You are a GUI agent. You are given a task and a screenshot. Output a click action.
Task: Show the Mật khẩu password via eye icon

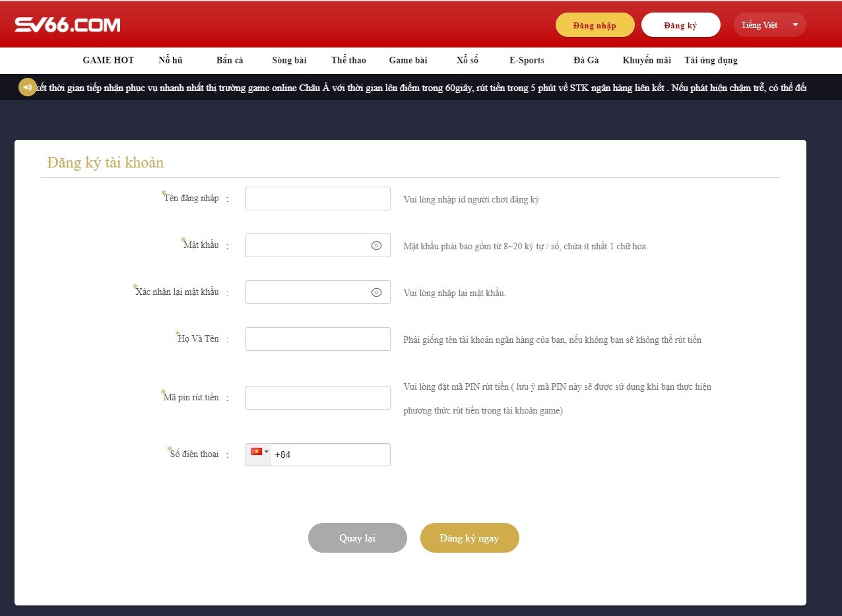click(x=375, y=245)
